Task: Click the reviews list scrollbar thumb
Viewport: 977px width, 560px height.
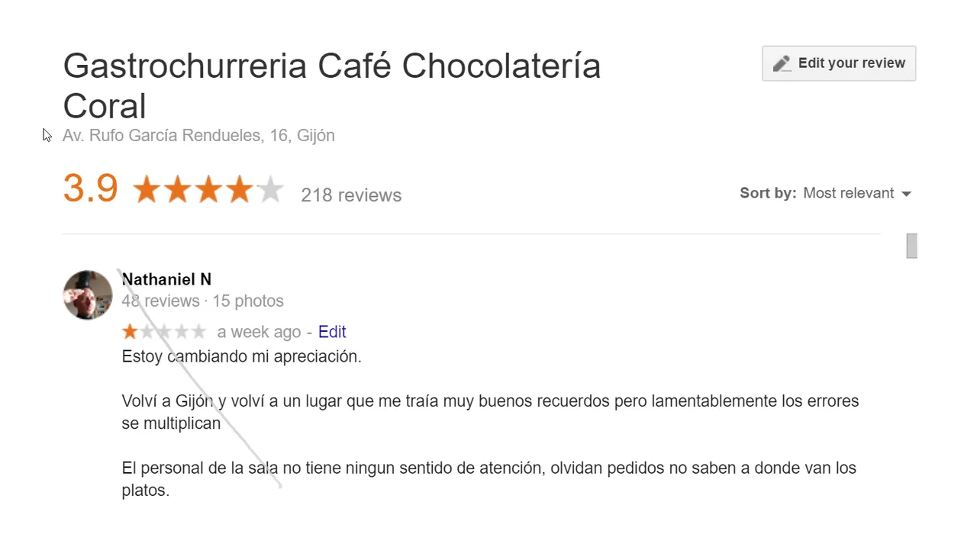Action: [x=911, y=246]
